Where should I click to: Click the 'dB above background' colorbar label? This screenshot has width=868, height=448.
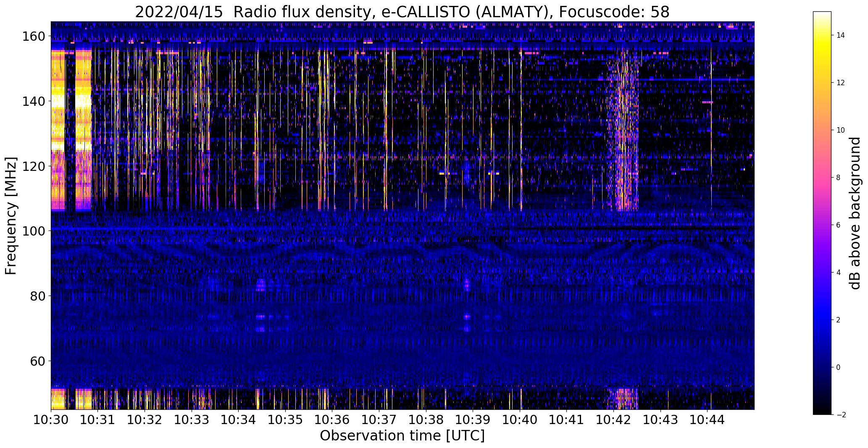(x=855, y=213)
